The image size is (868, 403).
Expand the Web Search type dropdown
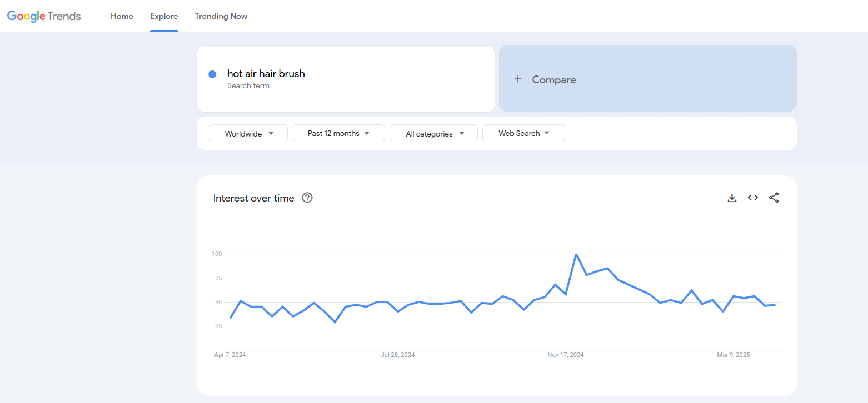point(523,134)
